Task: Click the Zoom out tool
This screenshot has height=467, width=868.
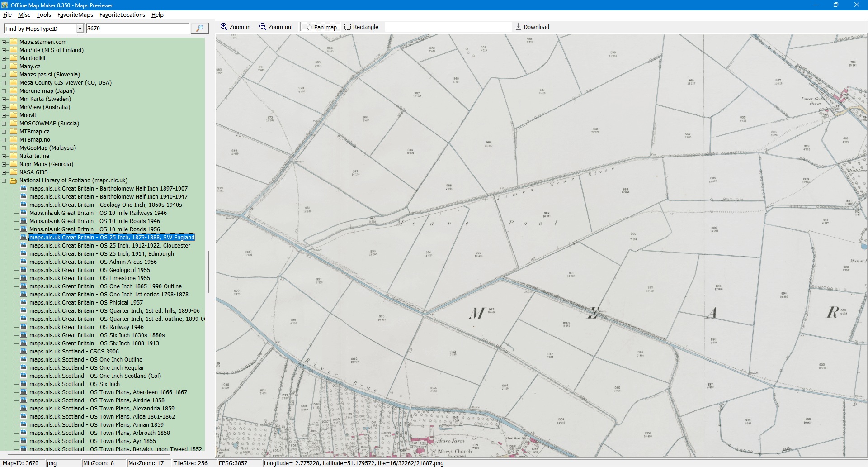Action: [276, 27]
